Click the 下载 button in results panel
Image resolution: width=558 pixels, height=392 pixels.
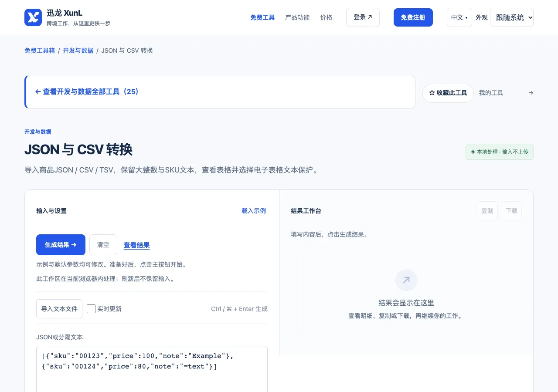point(511,211)
